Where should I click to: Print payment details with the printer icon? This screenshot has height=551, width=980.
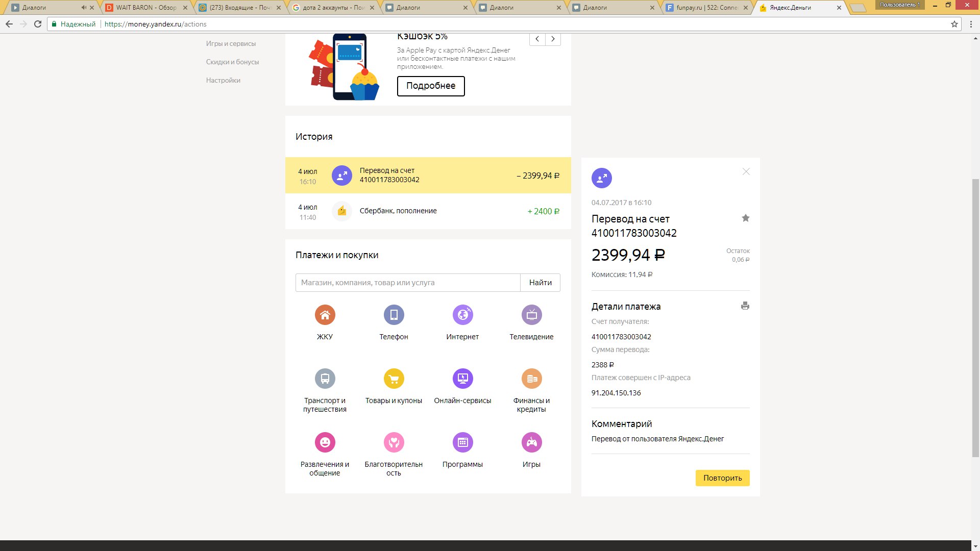pyautogui.click(x=745, y=306)
